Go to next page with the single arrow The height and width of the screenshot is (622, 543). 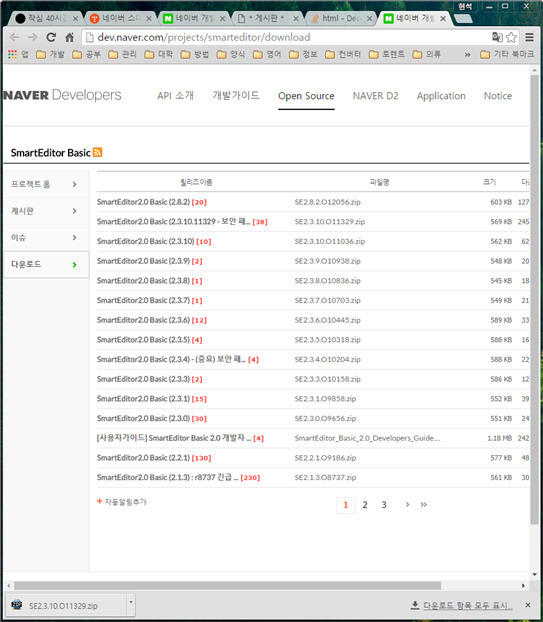coord(407,505)
